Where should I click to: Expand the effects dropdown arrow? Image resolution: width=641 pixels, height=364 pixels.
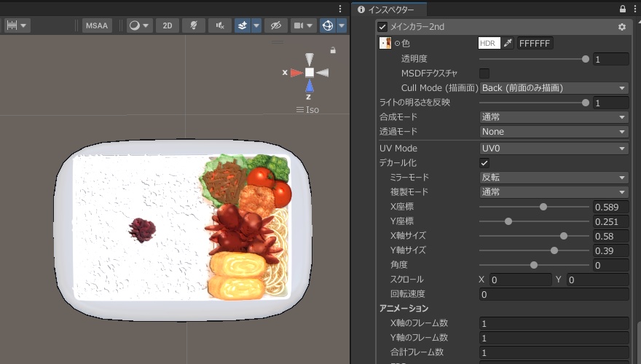(256, 25)
